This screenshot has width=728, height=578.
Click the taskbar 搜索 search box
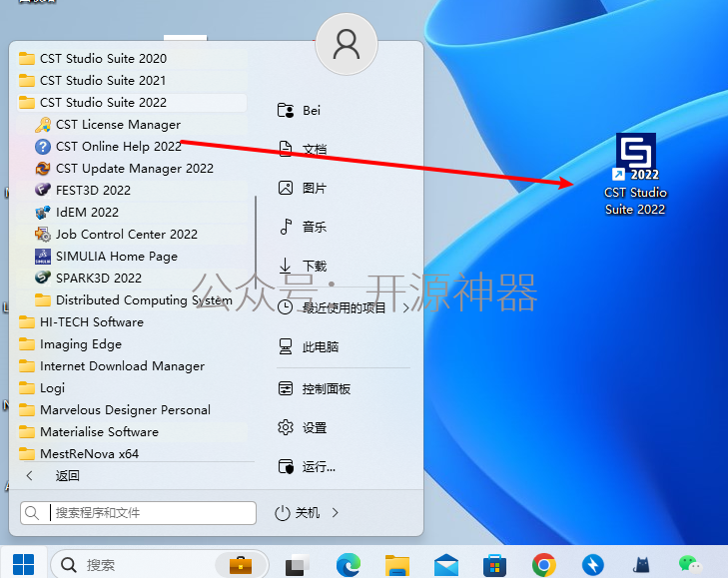[160, 565]
